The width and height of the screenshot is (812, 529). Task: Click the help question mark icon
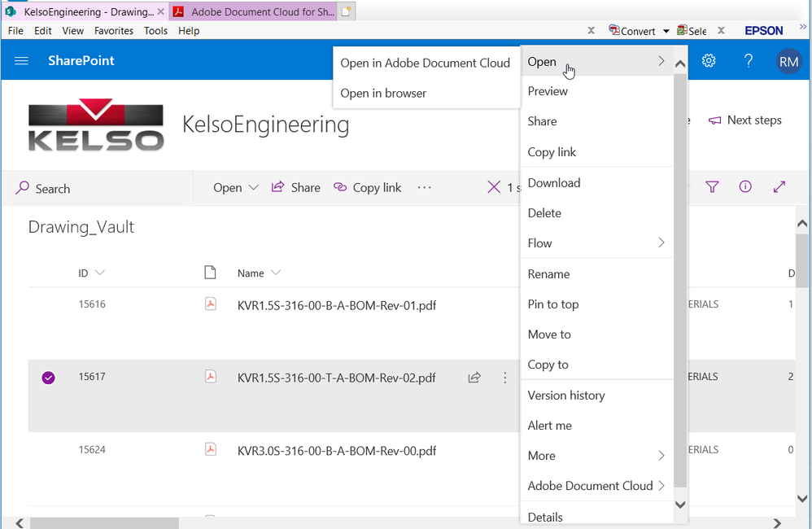(749, 61)
